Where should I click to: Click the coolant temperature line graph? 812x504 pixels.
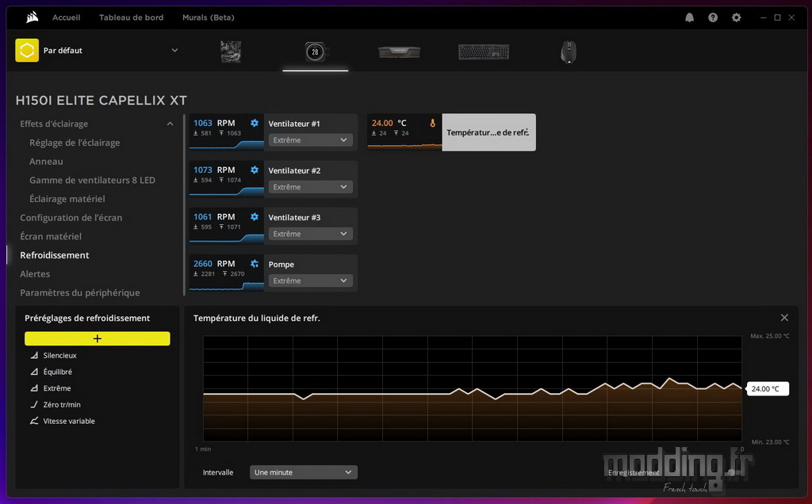pyautogui.click(x=473, y=388)
